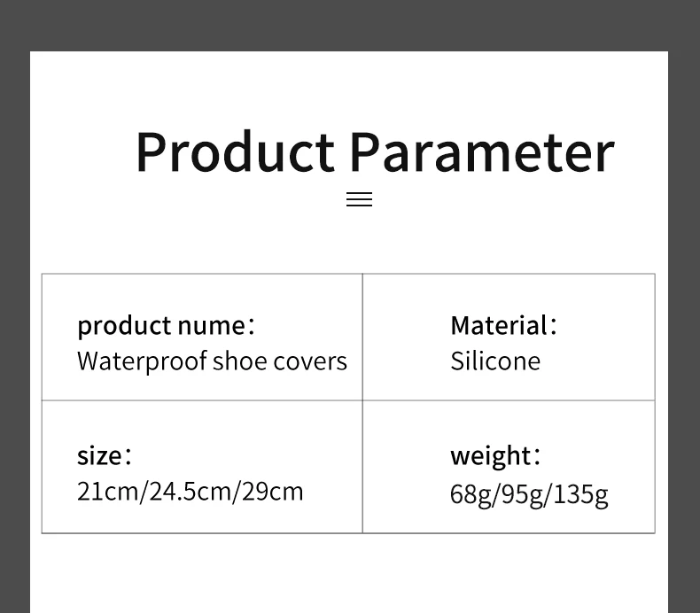Click the word "Parameter" in the title

point(481,151)
